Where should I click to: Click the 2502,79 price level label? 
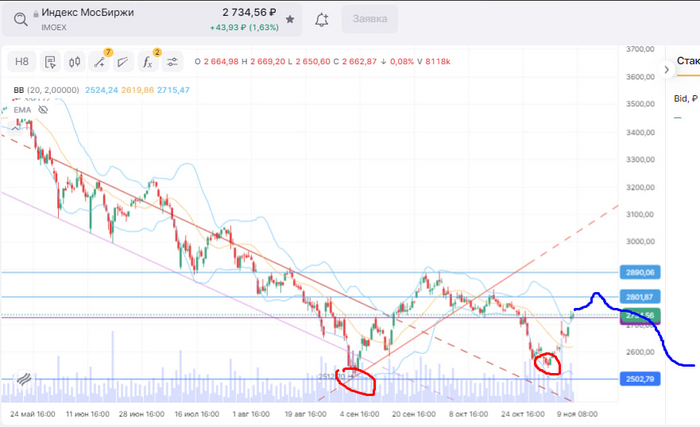point(640,379)
